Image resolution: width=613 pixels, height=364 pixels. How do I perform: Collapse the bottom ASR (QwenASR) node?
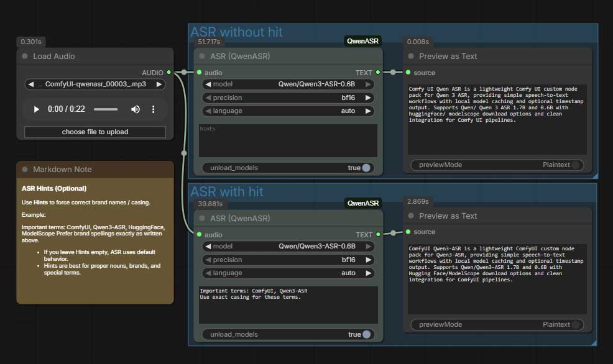coord(202,218)
